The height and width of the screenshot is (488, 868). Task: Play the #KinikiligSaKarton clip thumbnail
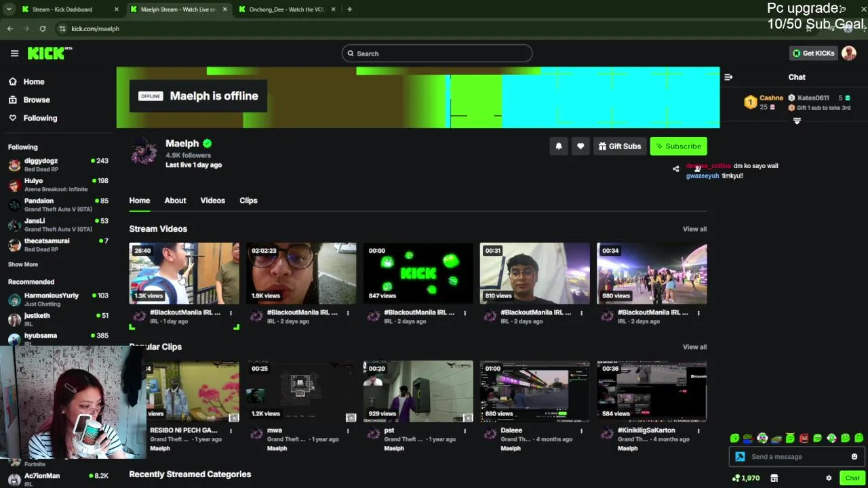click(x=652, y=391)
